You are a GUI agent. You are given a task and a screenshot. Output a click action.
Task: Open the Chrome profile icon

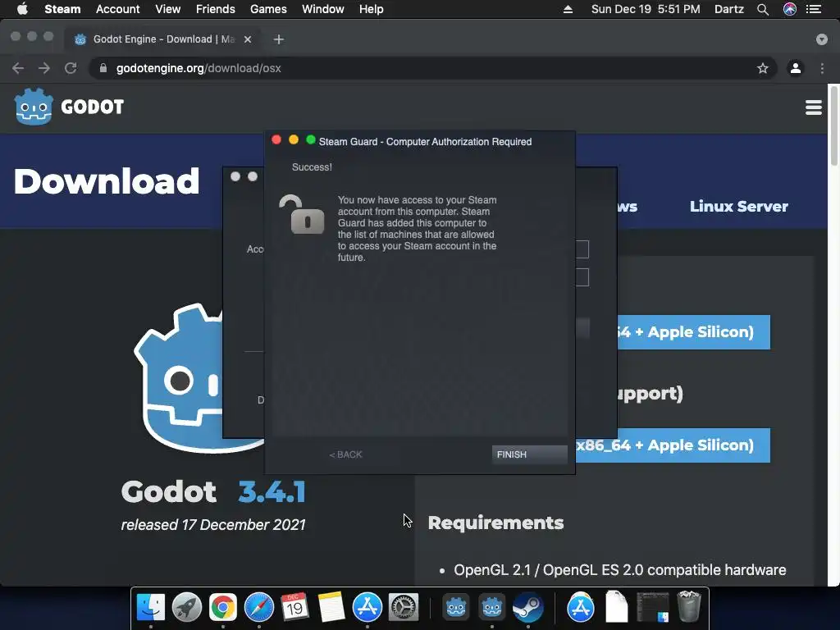796,68
